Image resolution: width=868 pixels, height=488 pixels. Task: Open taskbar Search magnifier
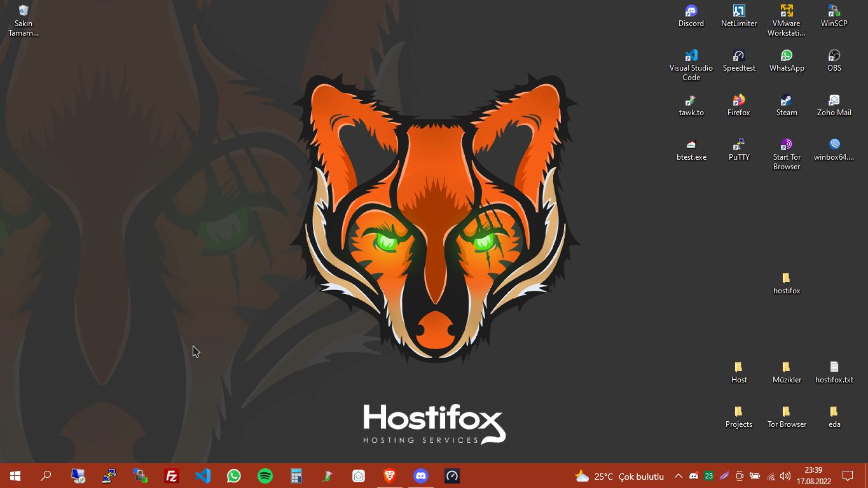click(x=46, y=476)
